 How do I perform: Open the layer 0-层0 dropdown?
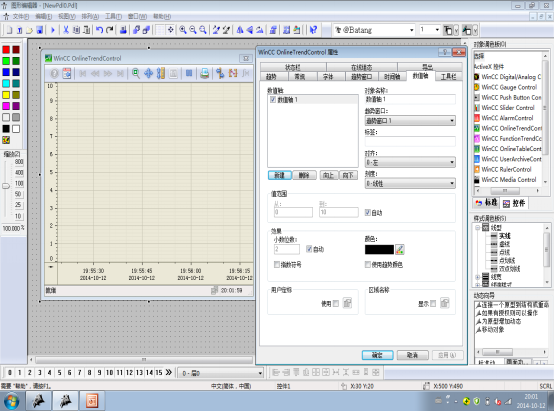coord(260,373)
